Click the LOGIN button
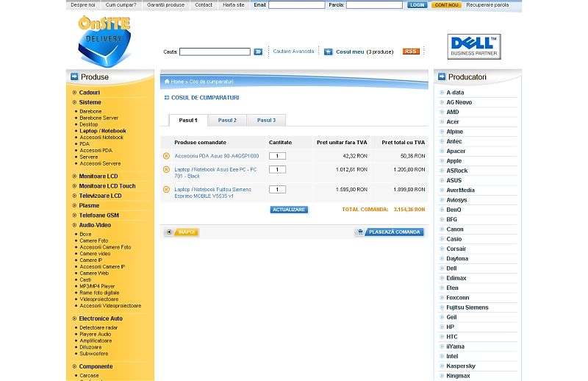 pyautogui.click(x=417, y=5)
